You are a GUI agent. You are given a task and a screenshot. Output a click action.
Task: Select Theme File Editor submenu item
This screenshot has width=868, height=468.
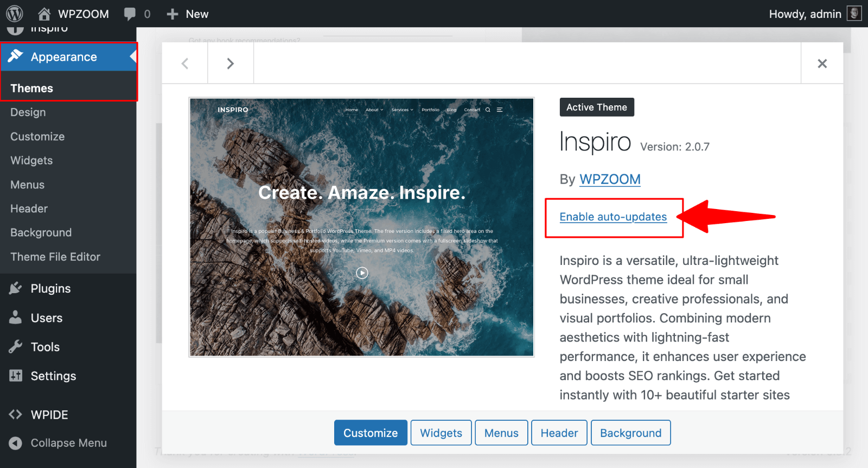[x=55, y=257]
